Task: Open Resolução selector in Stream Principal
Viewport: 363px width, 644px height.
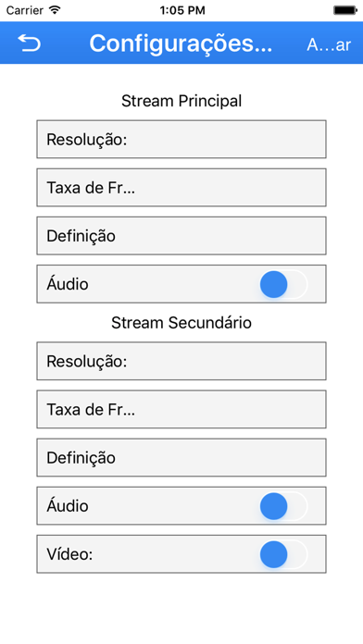Action: 181,139
